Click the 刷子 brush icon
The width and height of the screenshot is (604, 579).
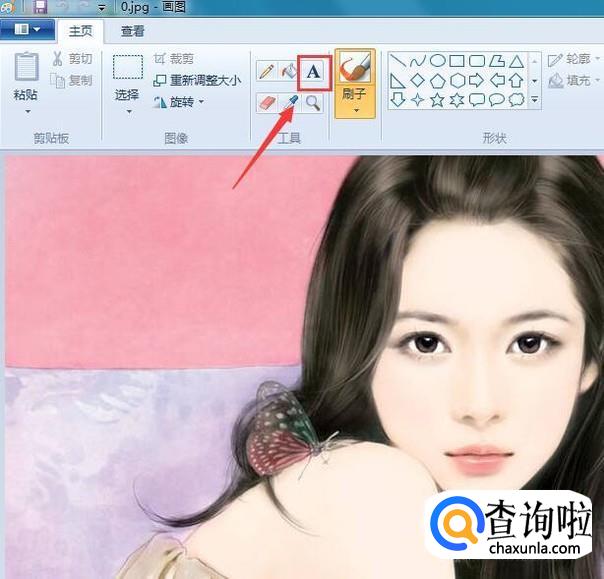355,66
